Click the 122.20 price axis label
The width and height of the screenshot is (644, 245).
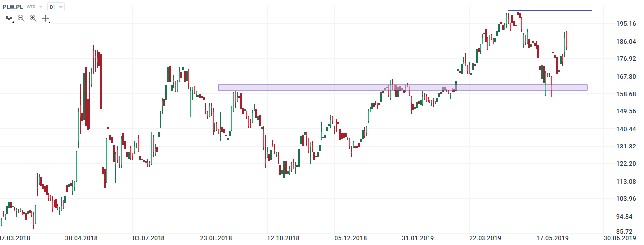[x=626, y=164]
